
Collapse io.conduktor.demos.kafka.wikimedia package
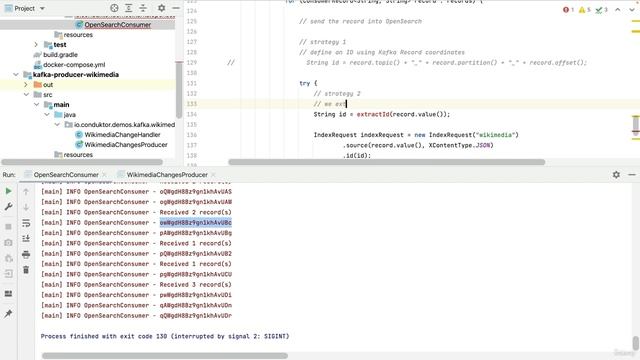pos(57,124)
